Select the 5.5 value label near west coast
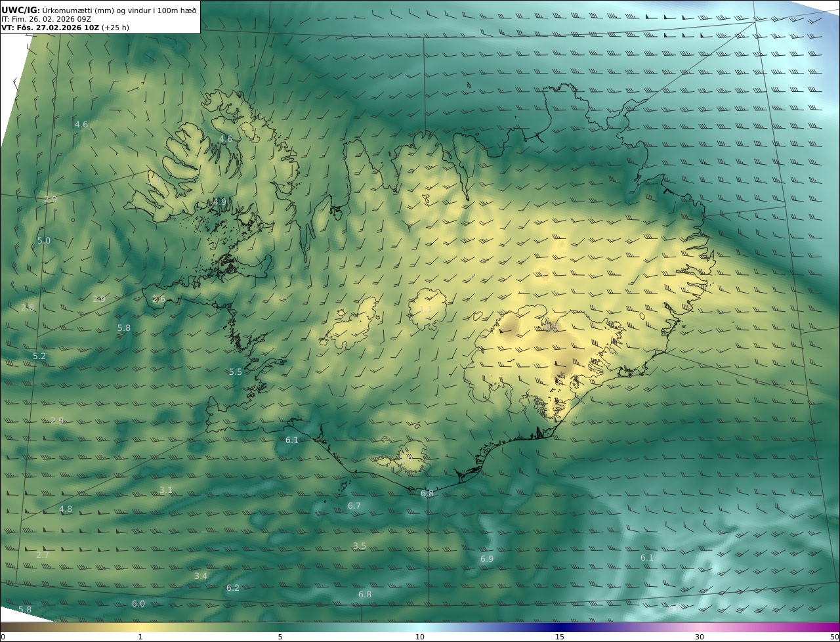 coord(236,372)
